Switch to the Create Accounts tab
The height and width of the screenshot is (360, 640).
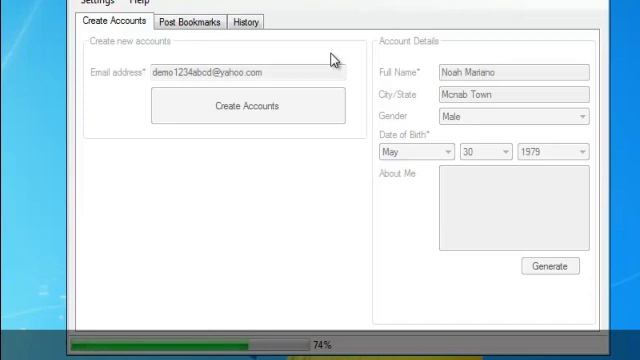click(114, 21)
